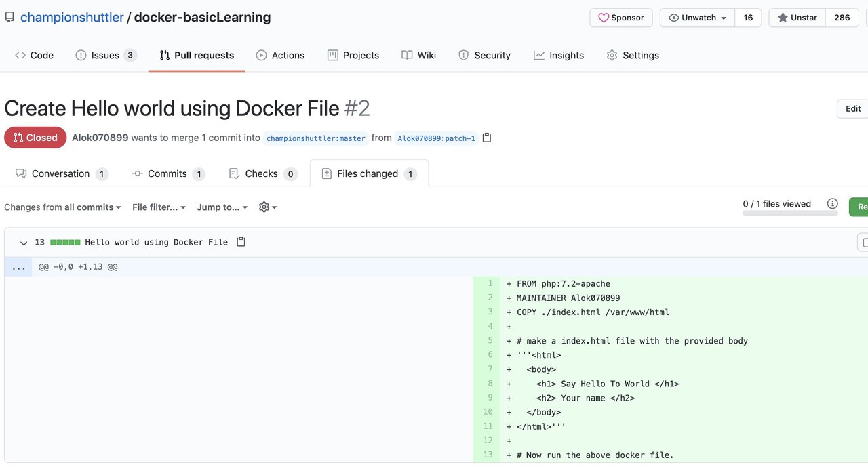This screenshot has height=471, width=868.
Task: Select diff line number 3
Action: click(486, 312)
